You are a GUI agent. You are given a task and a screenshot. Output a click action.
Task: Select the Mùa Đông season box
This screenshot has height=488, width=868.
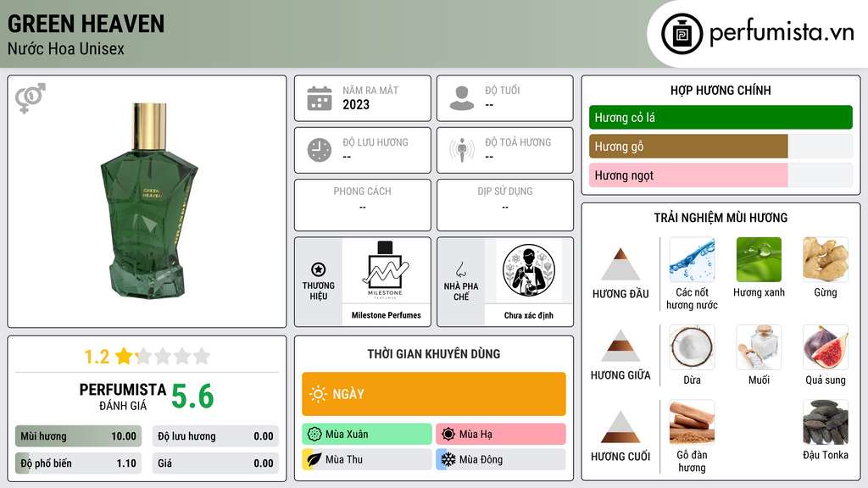[500, 459]
